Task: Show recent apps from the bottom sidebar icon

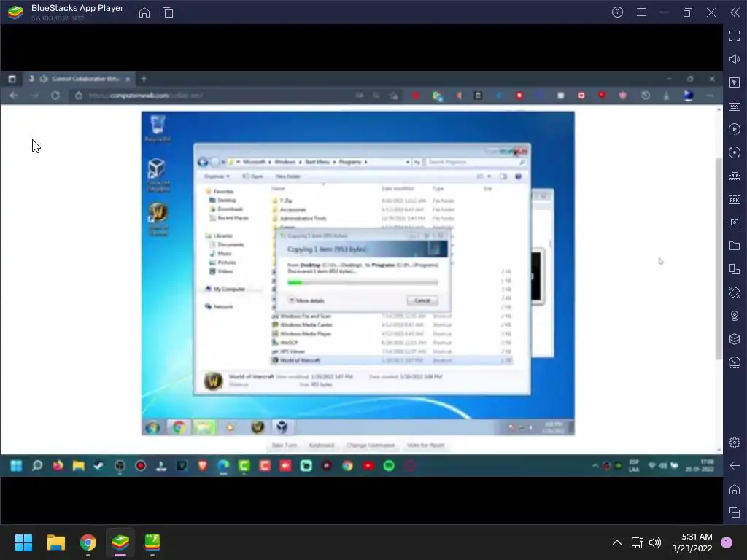Action: pyautogui.click(x=735, y=513)
